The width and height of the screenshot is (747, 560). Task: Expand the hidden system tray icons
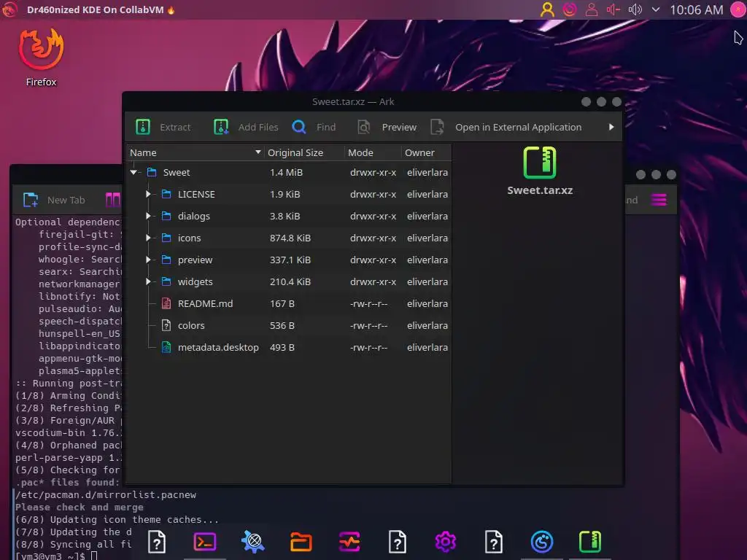tap(656, 9)
